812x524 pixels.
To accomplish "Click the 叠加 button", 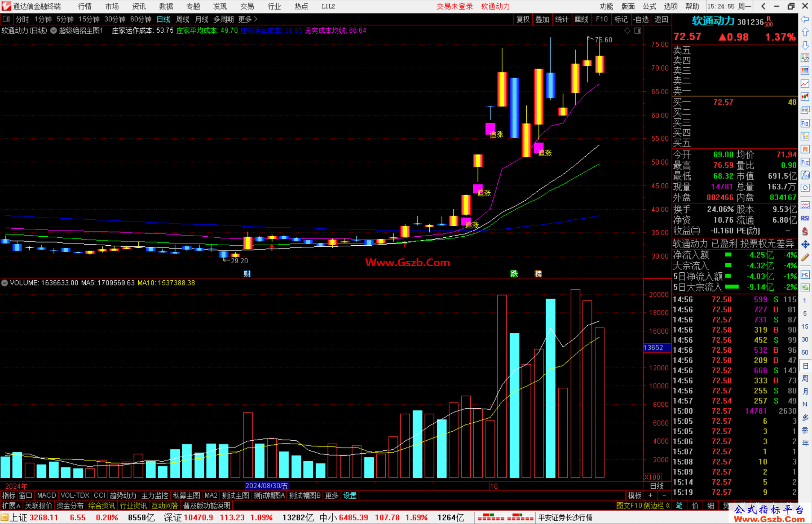I will coord(542,19).
